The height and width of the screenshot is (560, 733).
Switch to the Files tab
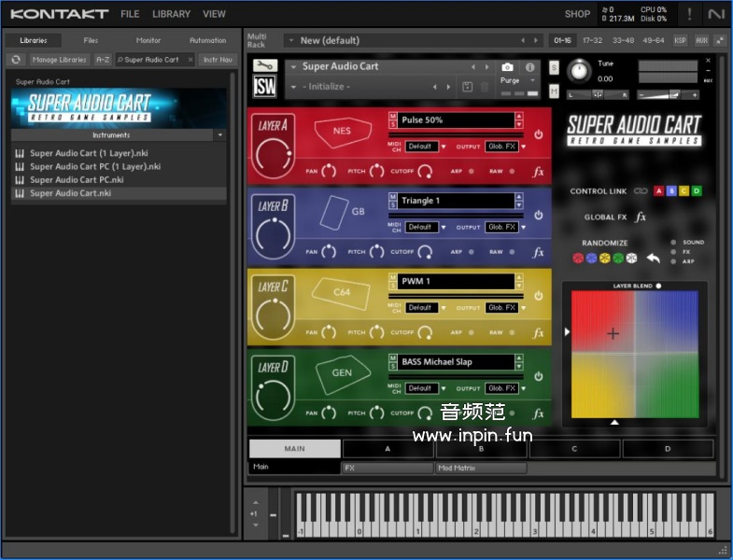[x=91, y=40]
